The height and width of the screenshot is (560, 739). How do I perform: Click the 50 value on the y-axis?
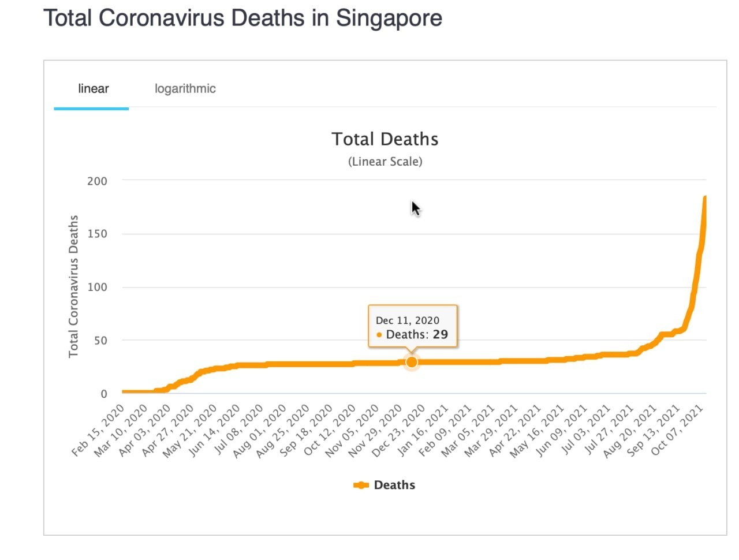100,340
